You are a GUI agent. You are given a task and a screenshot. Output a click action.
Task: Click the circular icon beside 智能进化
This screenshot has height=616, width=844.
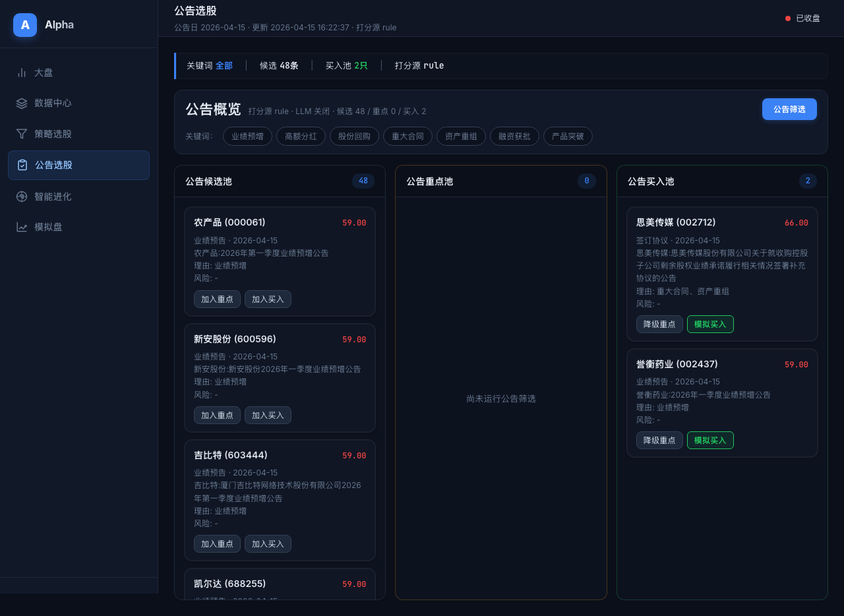(22, 197)
